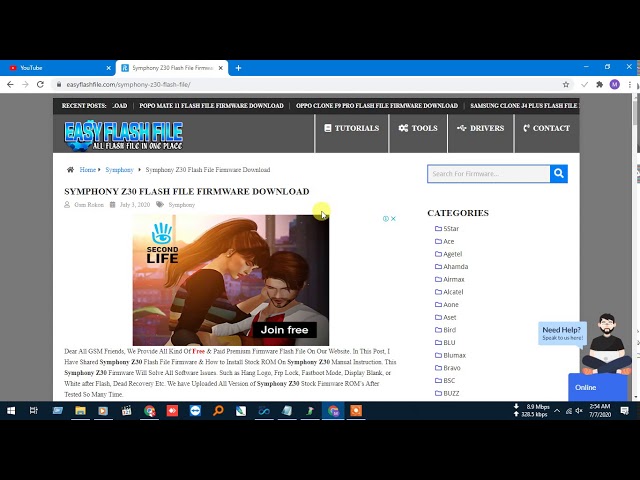Open the notification center icon
This screenshot has width=640, height=480.
pos(624,411)
